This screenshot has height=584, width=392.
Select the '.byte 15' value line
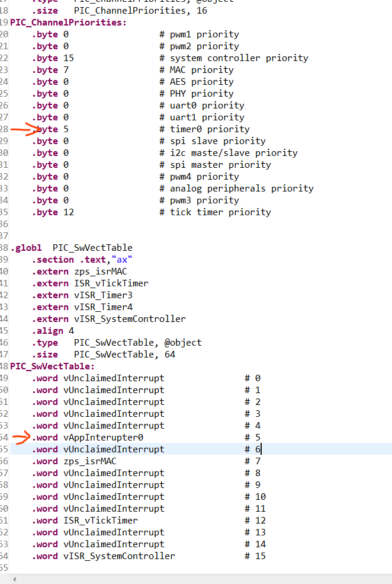click(53, 58)
